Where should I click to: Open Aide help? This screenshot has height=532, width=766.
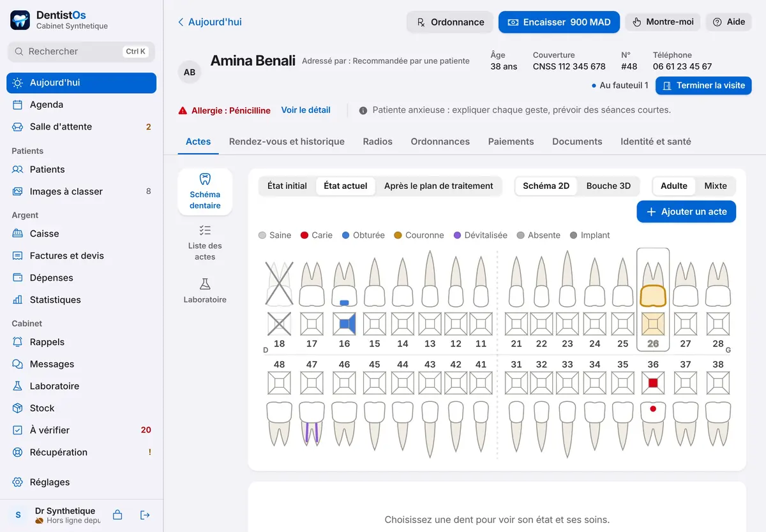tap(729, 22)
